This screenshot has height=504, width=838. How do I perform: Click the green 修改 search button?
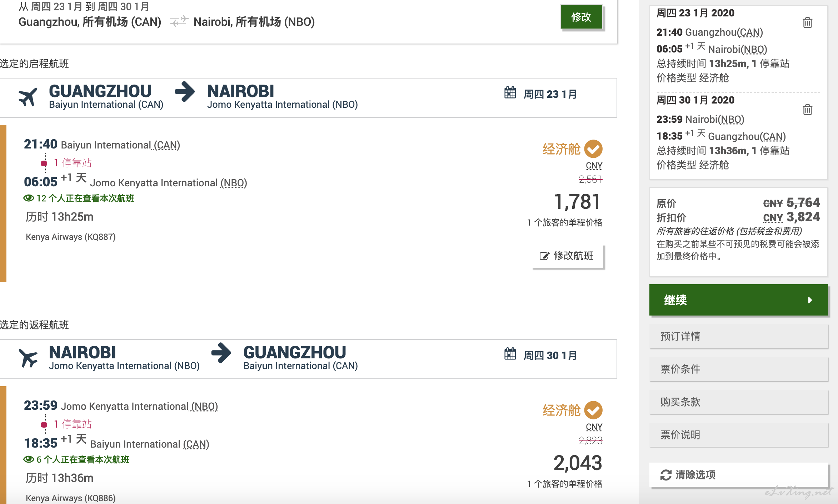pos(581,17)
